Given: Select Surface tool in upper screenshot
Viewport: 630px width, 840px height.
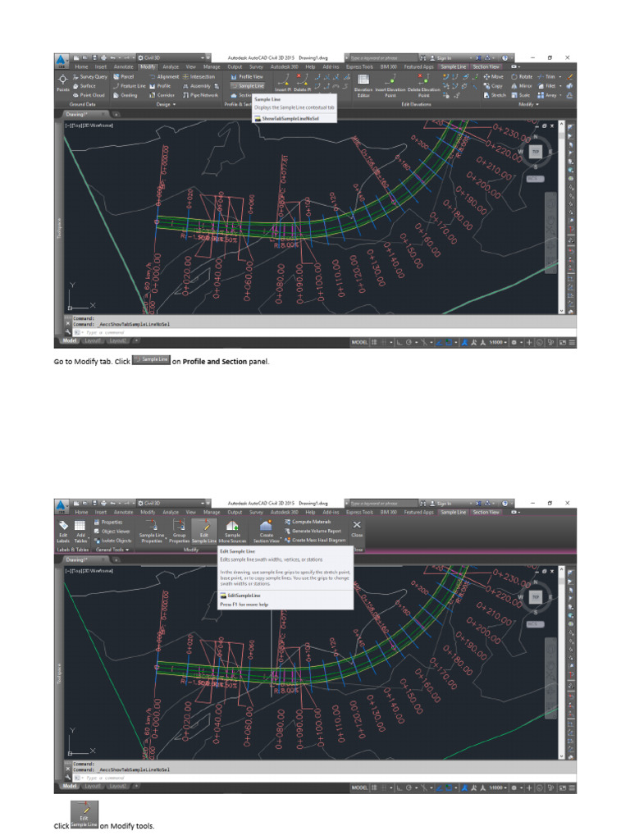Looking at the screenshot, I should pos(84,86).
